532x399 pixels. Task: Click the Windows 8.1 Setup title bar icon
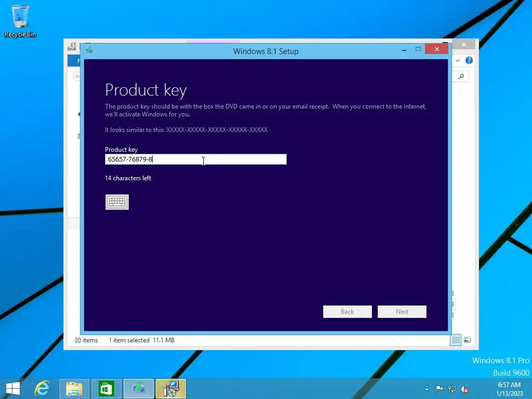pos(89,50)
